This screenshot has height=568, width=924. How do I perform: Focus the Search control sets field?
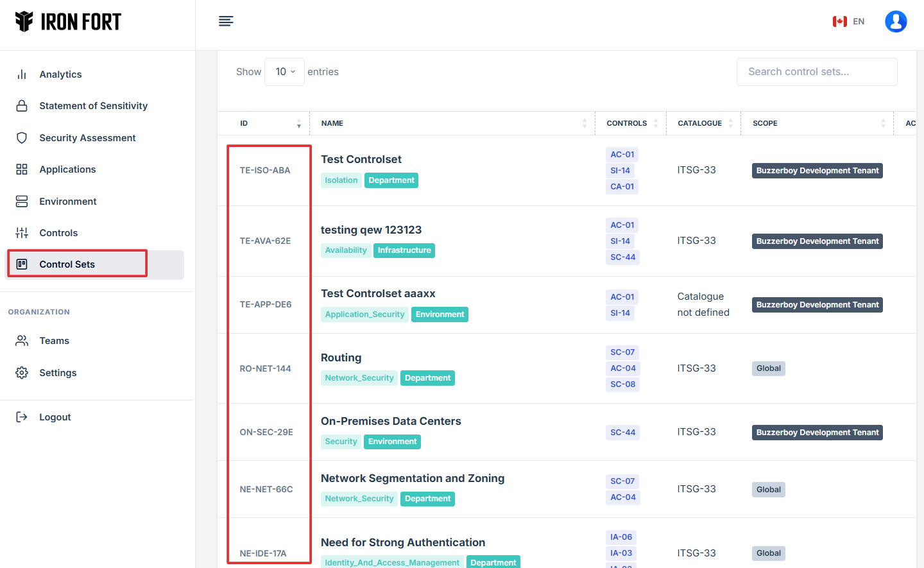point(816,72)
